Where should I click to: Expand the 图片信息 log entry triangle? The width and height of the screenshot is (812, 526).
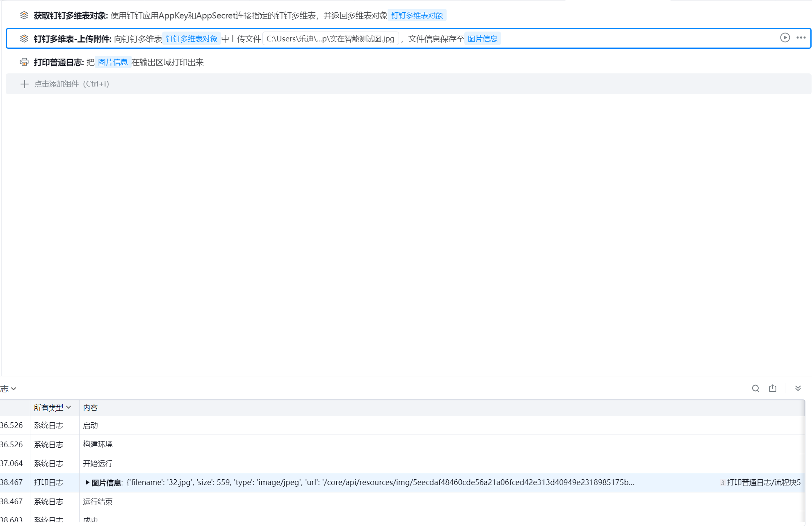[87, 483]
